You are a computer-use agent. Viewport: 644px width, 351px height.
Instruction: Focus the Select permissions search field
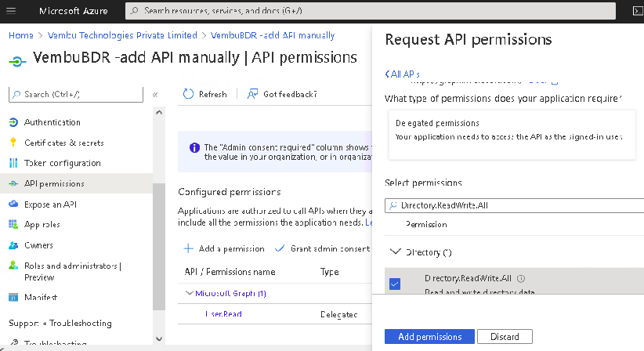pos(514,205)
